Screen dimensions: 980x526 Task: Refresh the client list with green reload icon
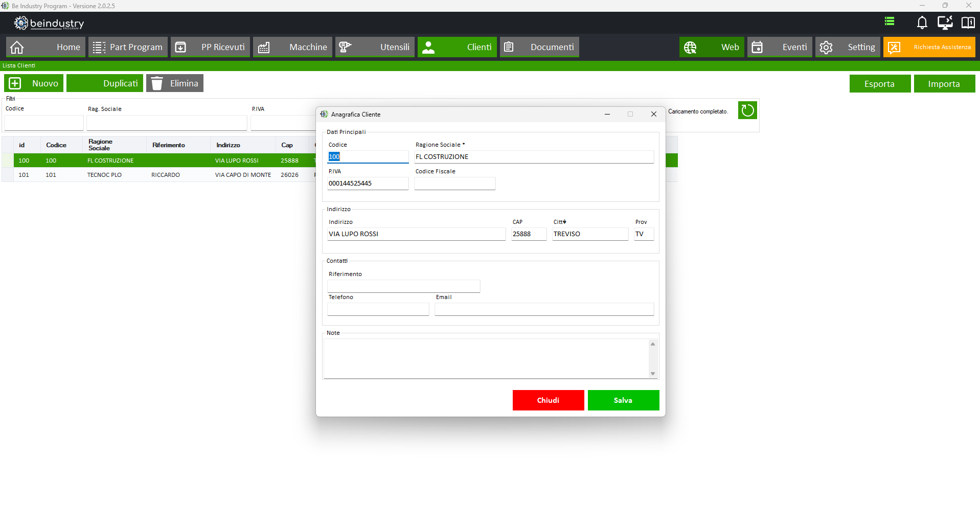coord(747,110)
